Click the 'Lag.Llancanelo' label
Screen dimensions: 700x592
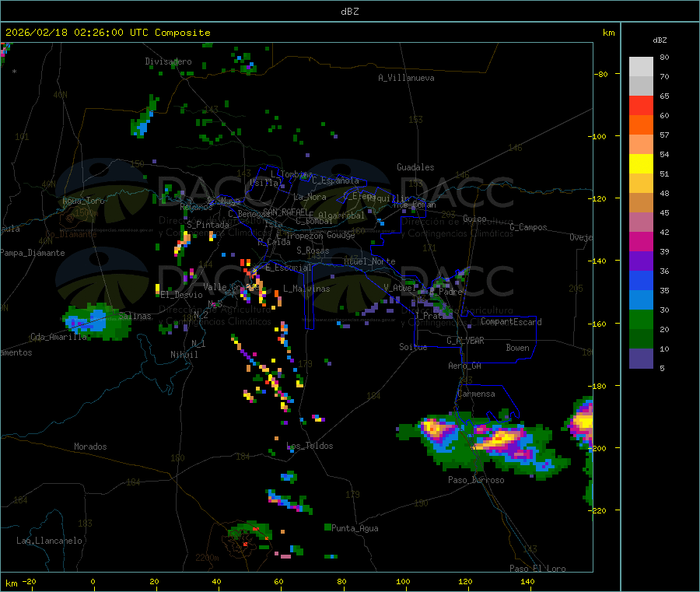coord(50,541)
